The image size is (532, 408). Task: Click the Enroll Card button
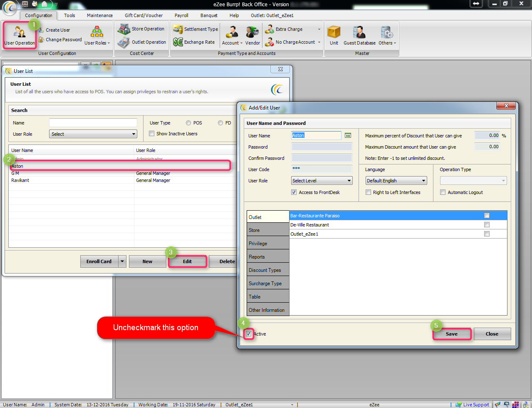[99, 261]
